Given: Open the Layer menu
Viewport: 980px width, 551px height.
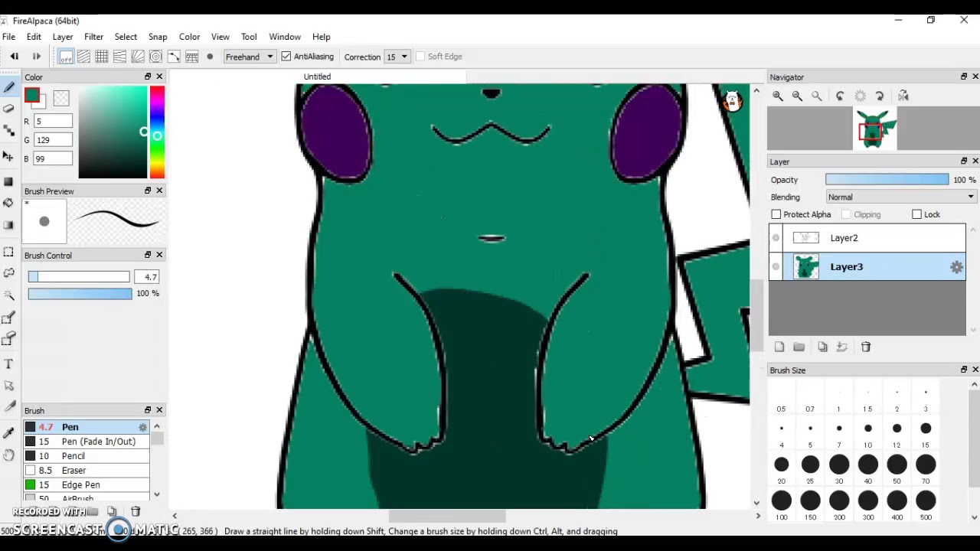Looking at the screenshot, I should pyautogui.click(x=63, y=37).
